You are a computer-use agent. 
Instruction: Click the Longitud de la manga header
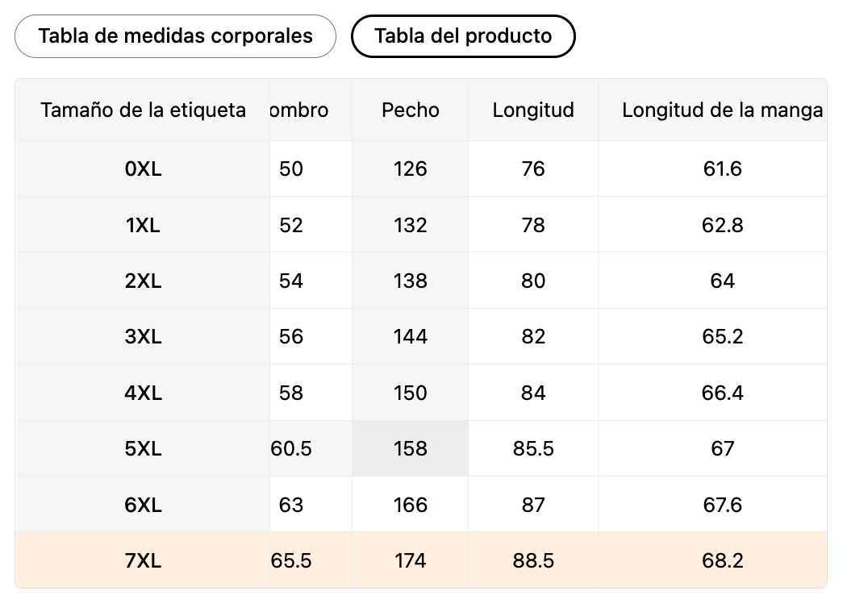(x=722, y=110)
